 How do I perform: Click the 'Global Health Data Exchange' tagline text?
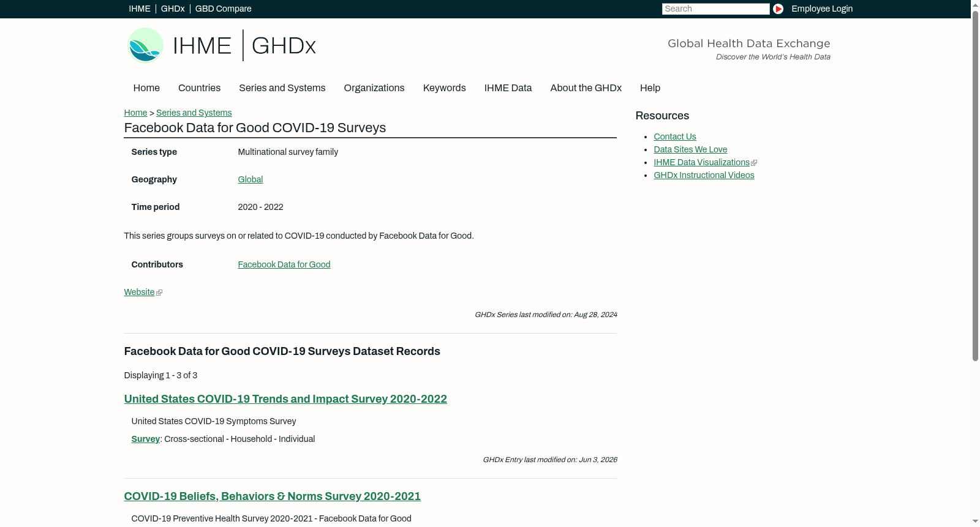click(748, 43)
